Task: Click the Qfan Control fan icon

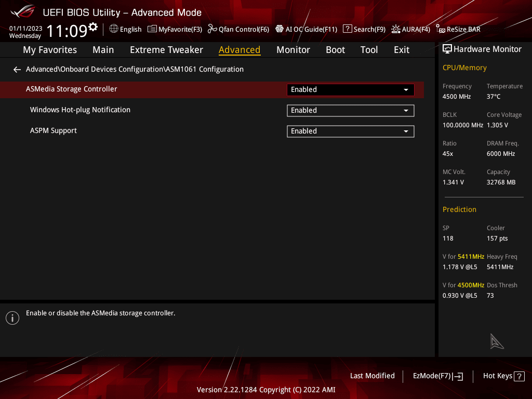Action: 212,29
